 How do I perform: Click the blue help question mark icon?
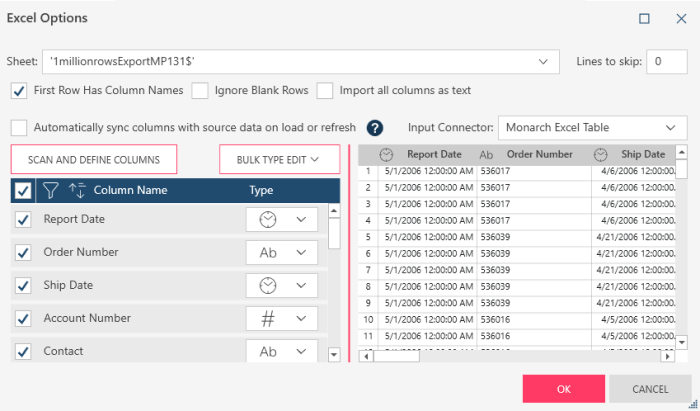point(376,128)
